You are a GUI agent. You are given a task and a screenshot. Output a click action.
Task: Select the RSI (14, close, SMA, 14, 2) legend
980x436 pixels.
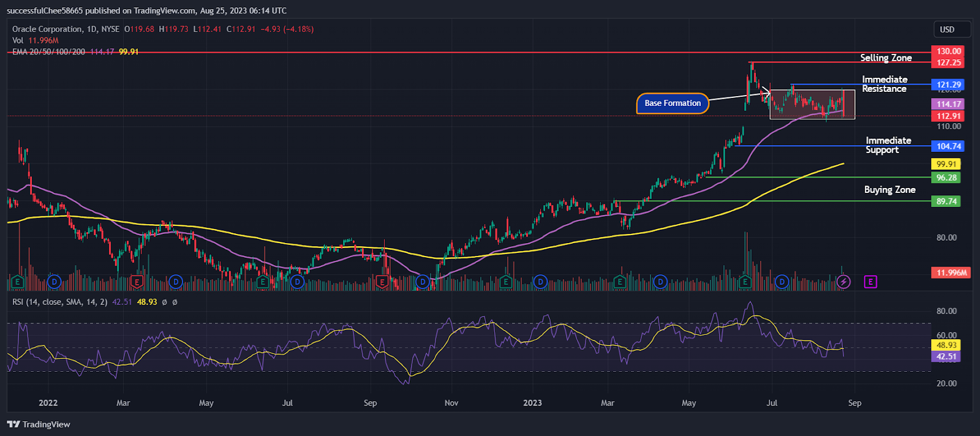coord(60,302)
